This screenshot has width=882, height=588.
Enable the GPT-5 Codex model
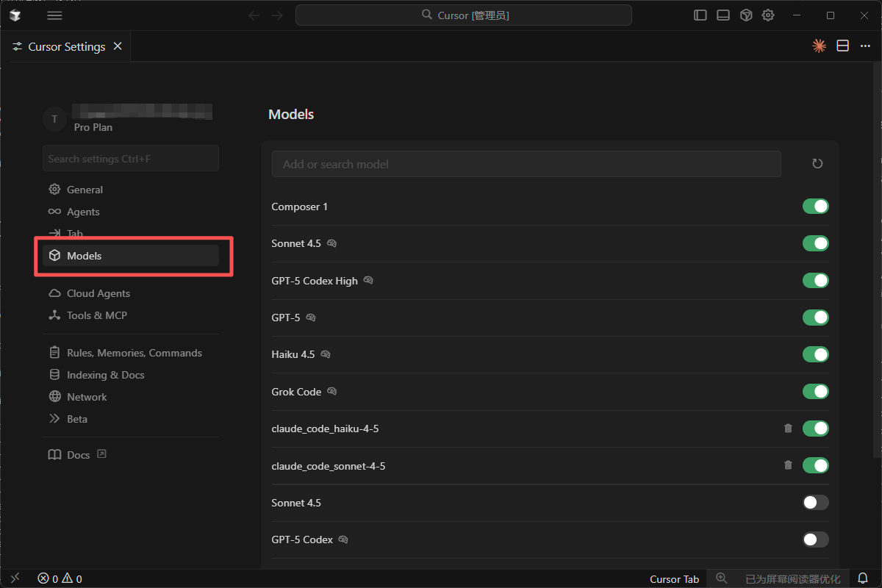[x=816, y=539]
